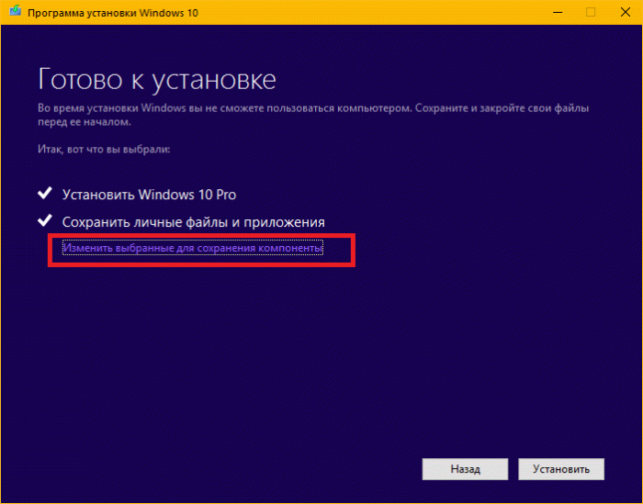Click the checkmark beside Сохранить личные файлы
Image resolution: width=643 pixels, height=504 pixels.
coord(45,220)
